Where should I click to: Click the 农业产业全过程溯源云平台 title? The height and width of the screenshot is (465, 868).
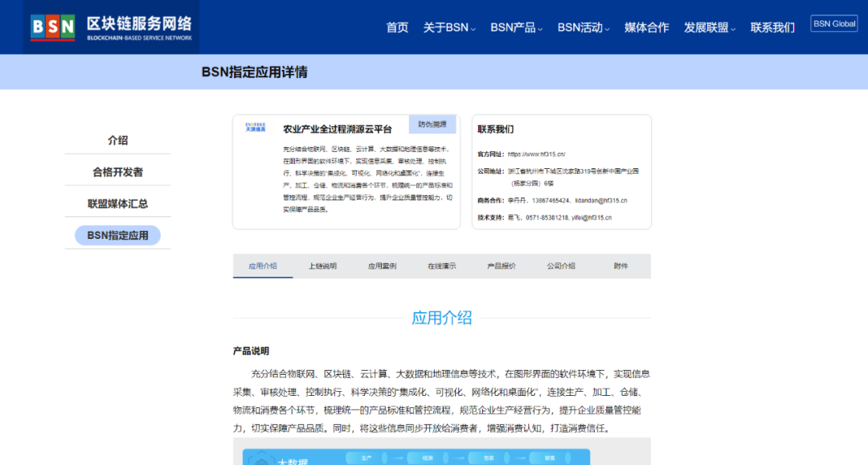tap(338, 130)
